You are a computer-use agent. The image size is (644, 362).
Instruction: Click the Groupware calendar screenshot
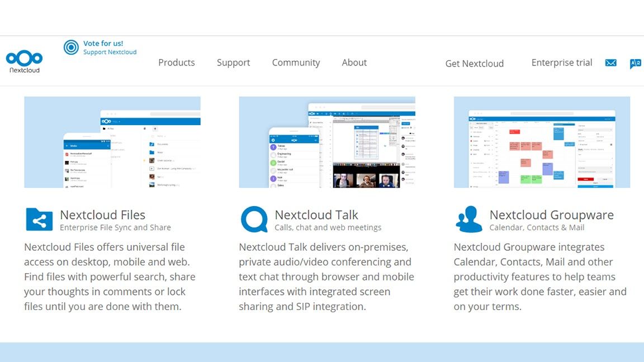click(541, 142)
